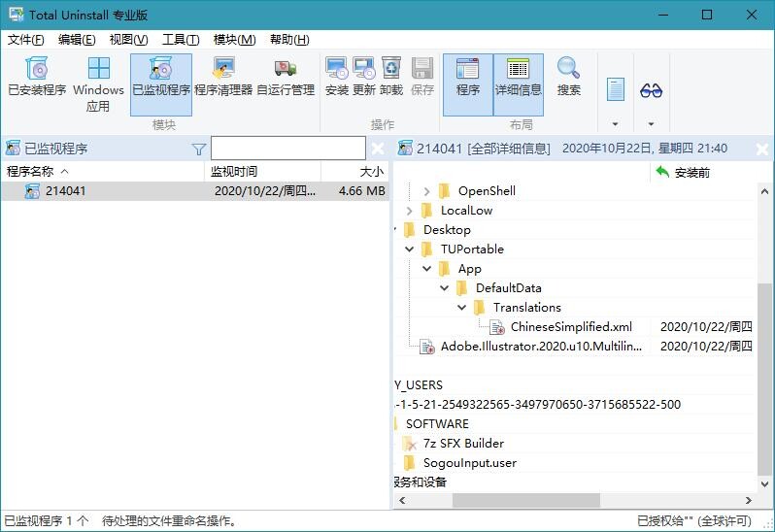Image resolution: width=775 pixels, height=532 pixels.
Task: Click the 安装前 button
Action: click(683, 172)
